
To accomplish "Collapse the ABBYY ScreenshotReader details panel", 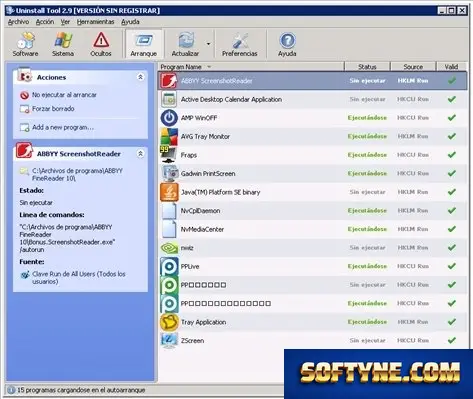I will coord(140,154).
